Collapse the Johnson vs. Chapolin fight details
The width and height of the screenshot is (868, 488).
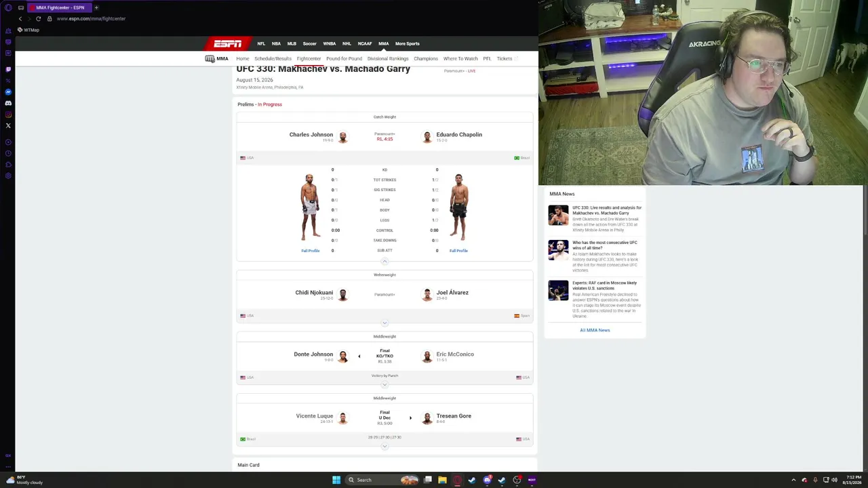pos(384,261)
